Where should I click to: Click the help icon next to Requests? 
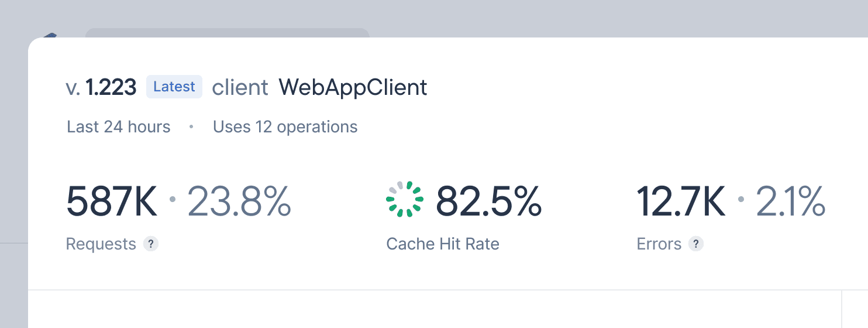click(151, 244)
